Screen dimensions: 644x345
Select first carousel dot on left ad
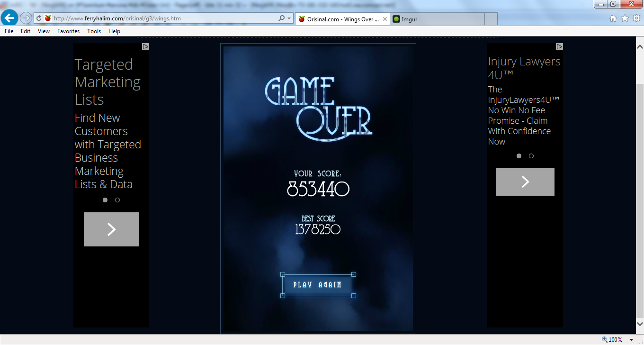[105, 200]
